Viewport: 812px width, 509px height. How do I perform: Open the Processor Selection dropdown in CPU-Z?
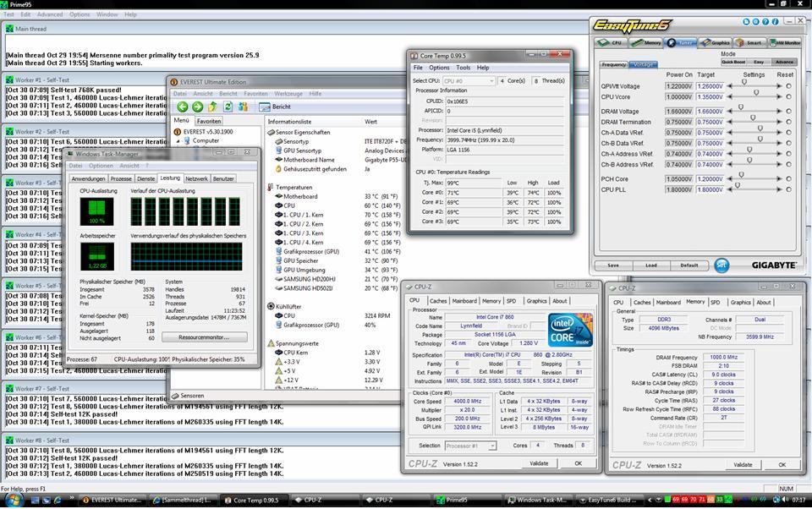[x=470, y=446]
